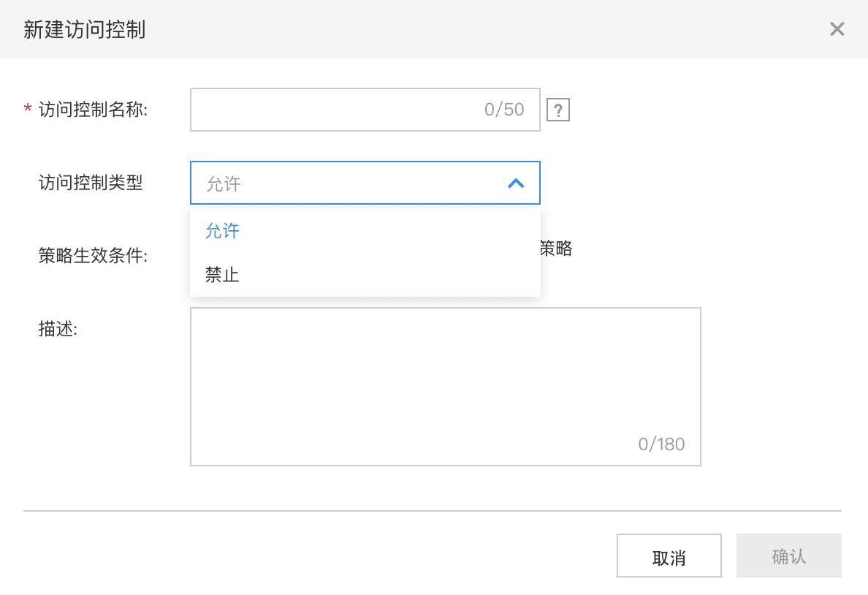The width and height of the screenshot is (868, 595).
Task: Close the 新建访问控制 dialog
Action: click(837, 29)
